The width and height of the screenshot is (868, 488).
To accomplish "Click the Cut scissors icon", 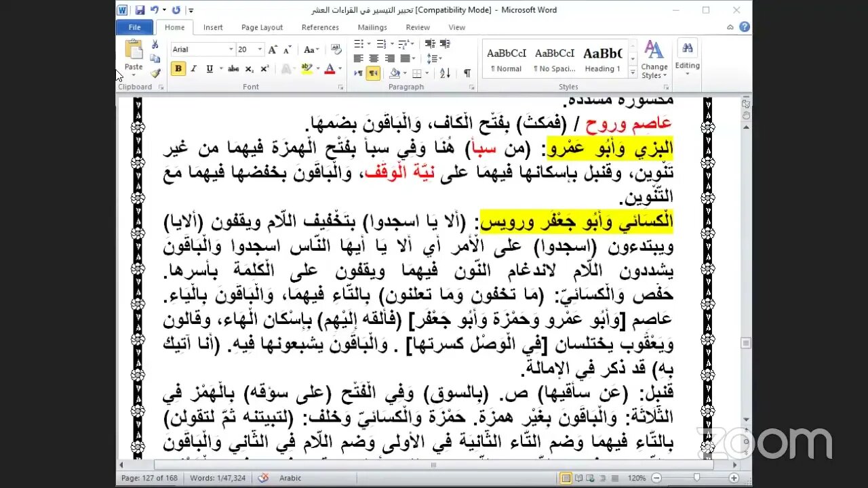I will (x=155, y=45).
